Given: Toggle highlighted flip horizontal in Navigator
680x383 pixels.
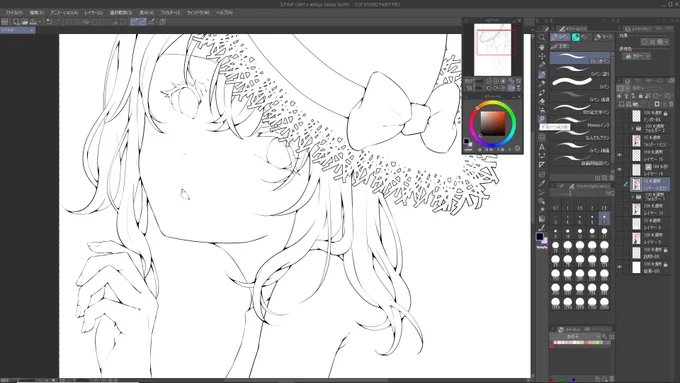Looking at the screenshot, I should click(511, 88).
